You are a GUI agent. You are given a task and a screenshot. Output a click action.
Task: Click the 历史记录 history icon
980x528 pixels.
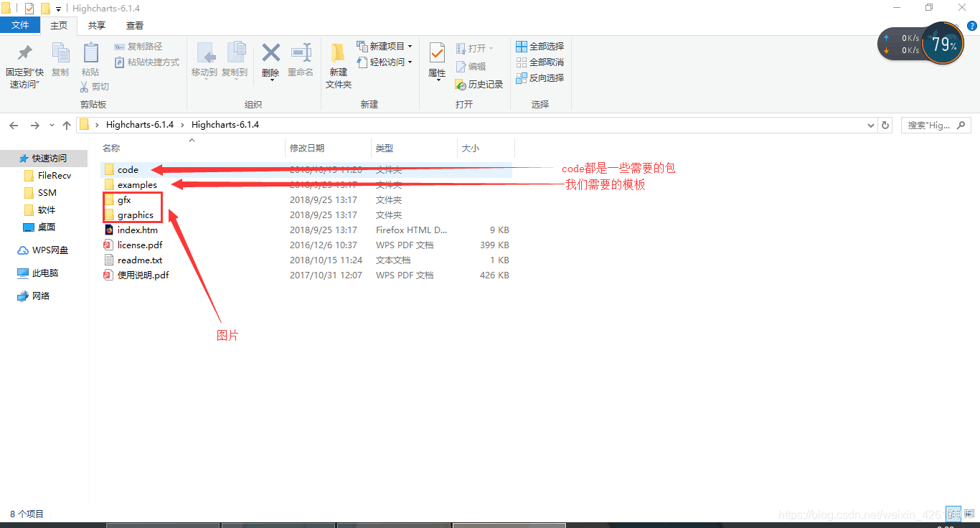click(461, 85)
